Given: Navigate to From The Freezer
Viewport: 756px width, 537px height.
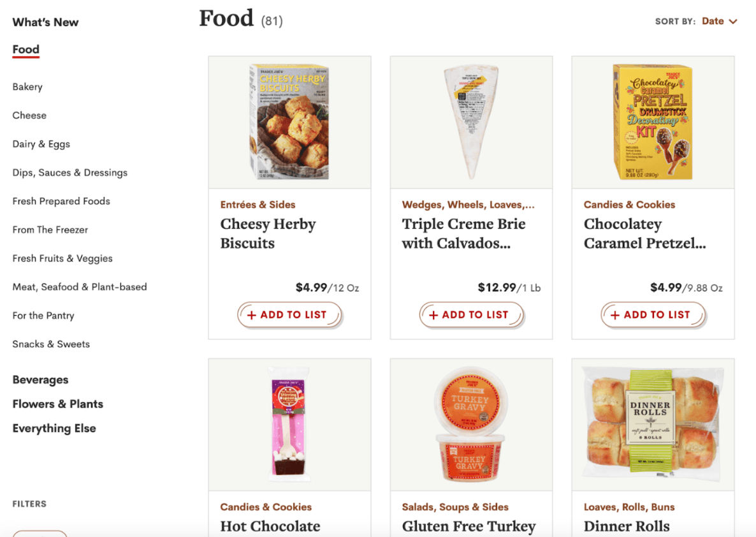Looking at the screenshot, I should click(x=50, y=230).
